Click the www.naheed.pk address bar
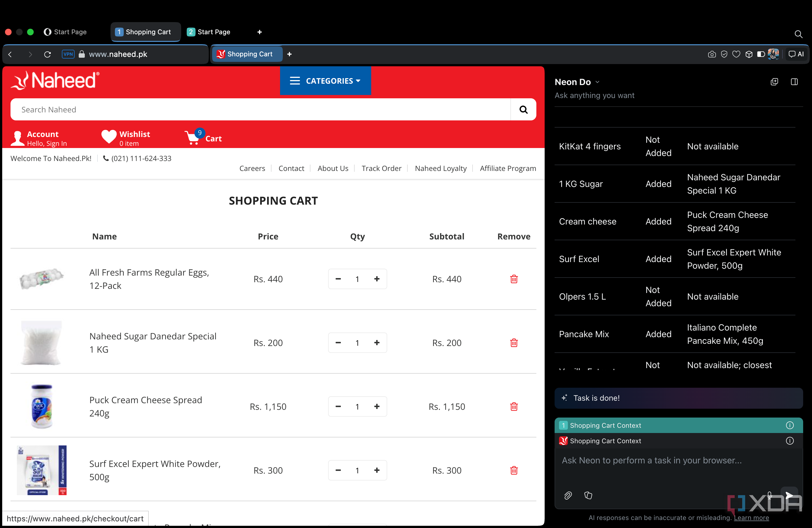 point(118,54)
